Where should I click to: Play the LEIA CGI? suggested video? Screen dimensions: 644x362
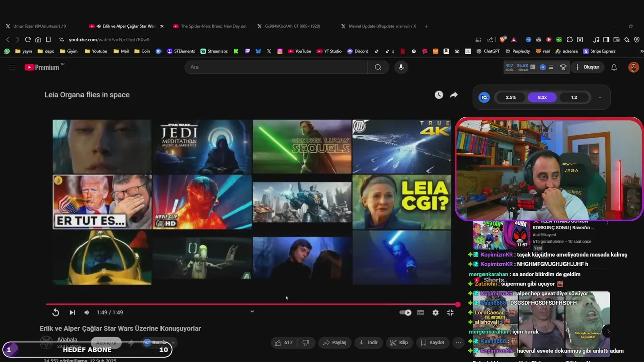click(x=401, y=202)
